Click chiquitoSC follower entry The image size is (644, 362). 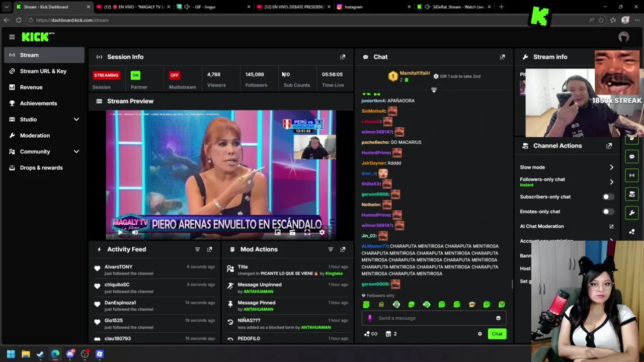point(154,288)
